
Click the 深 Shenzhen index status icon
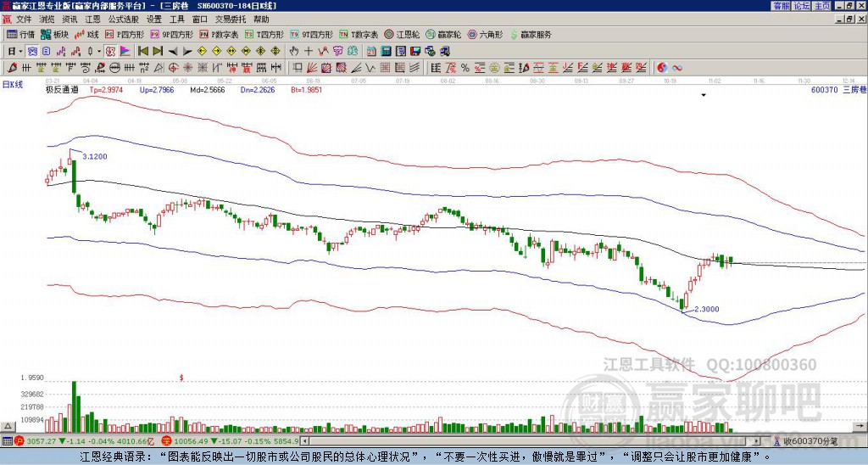coord(167,441)
